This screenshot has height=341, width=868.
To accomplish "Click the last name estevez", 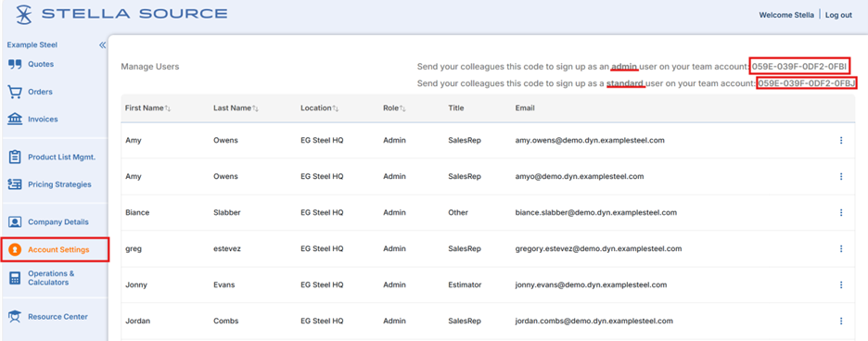I will click(227, 248).
